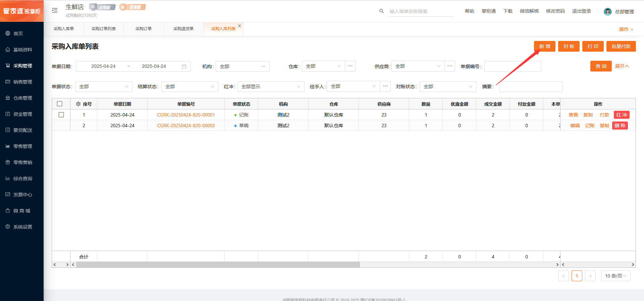The width and height of the screenshot is (644, 301).
Task: Go to the previous page arrow
Action: tap(563, 276)
